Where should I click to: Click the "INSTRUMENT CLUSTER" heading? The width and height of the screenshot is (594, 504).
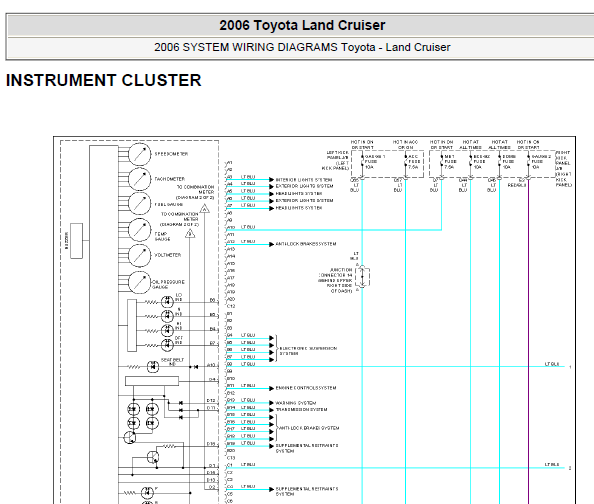point(103,80)
